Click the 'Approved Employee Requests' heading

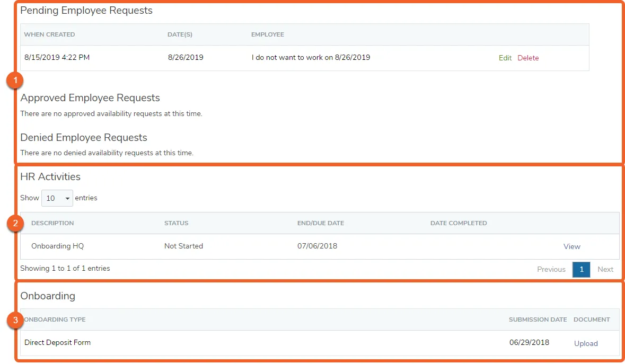[x=90, y=98]
